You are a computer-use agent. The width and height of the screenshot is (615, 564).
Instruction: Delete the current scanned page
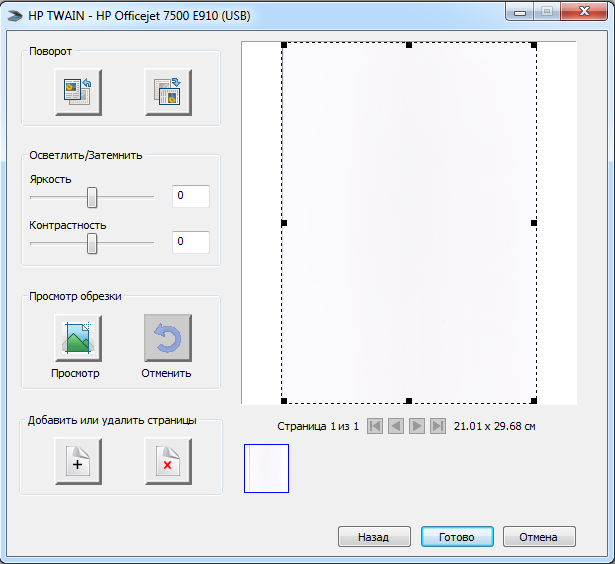pos(167,462)
